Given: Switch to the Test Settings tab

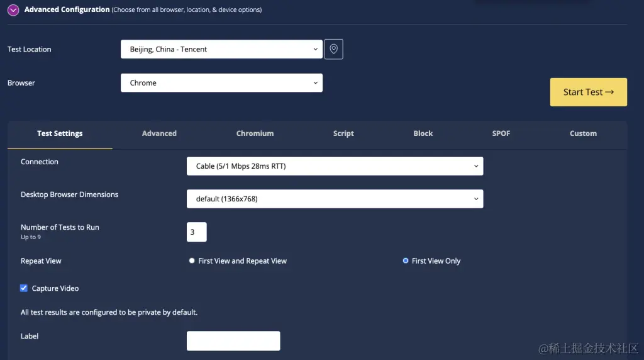Looking at the screenshot, I should click(60, 133).
